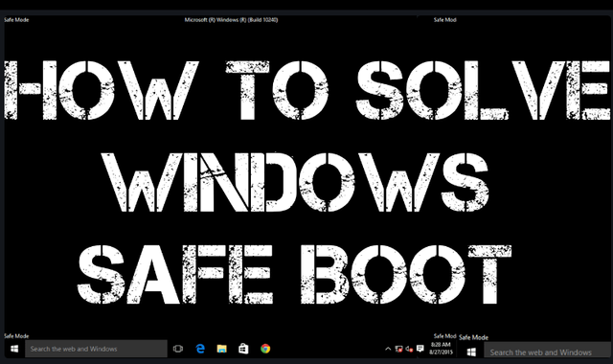
Task: Click the 'Microsoft (R) Windows (R) (Build 10240)' text
Action: tap(231, 19)
